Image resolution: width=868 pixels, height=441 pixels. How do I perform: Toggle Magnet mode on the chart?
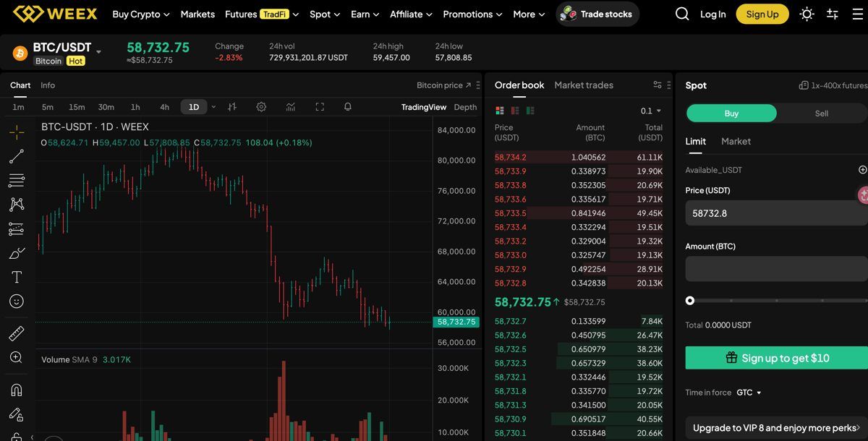click(17, 390)
